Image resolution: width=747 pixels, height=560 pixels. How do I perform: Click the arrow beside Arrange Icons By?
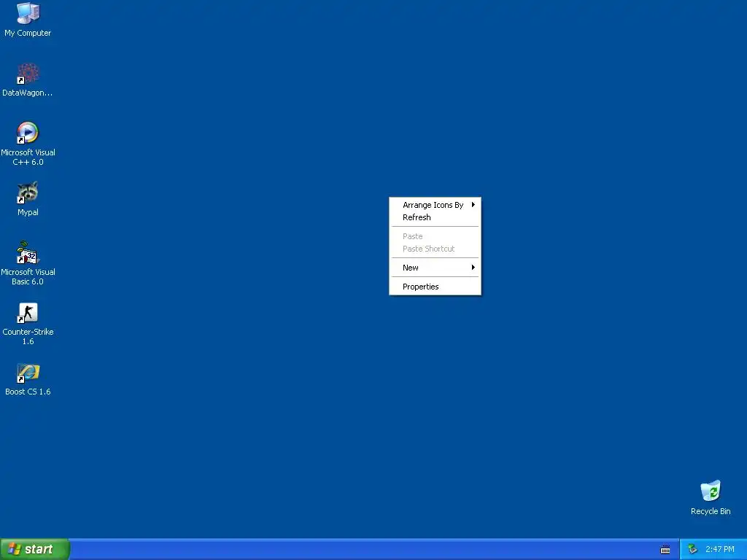click(x=473, y=205)
